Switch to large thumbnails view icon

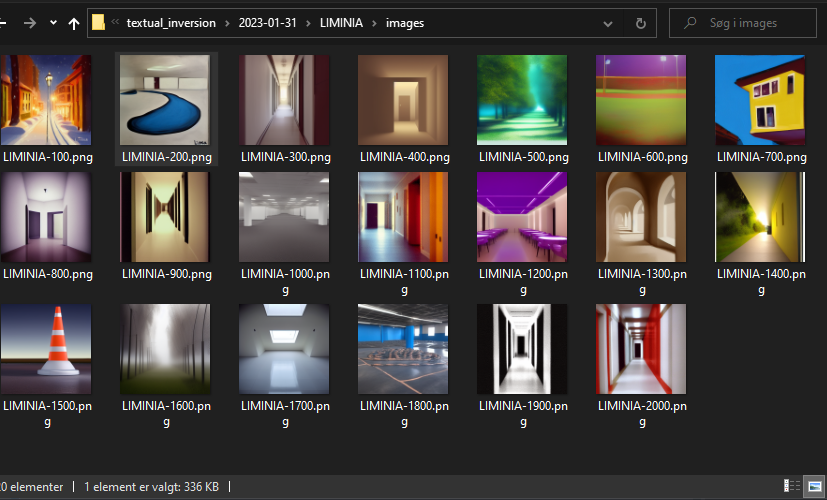point(814,485)
